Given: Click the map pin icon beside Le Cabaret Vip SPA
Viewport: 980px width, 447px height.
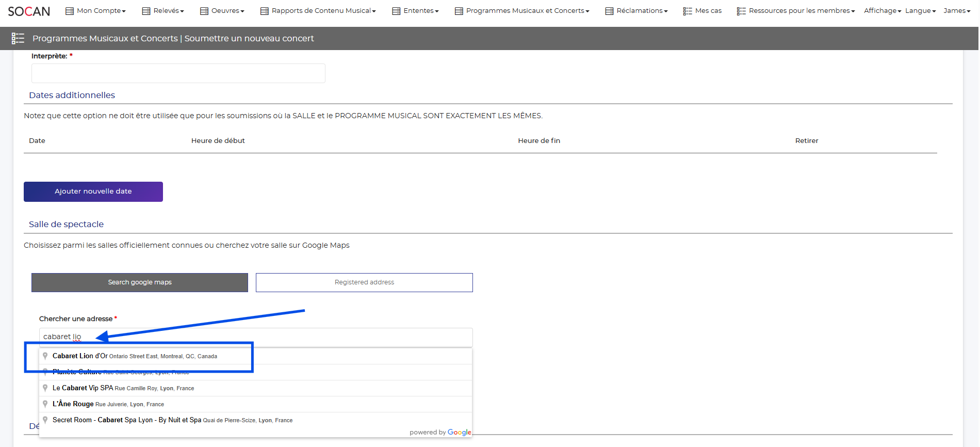Looking at the screenshot, I should (x=45, y=388).
